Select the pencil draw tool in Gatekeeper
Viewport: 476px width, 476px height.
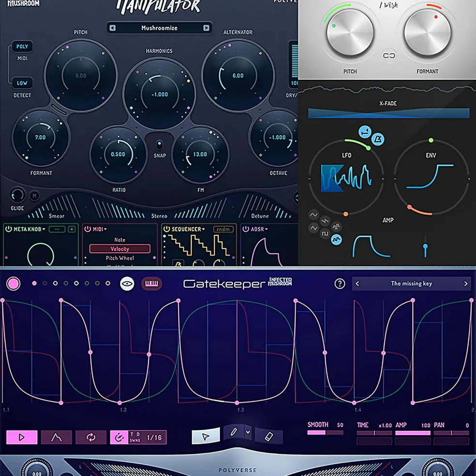point(233,432)
